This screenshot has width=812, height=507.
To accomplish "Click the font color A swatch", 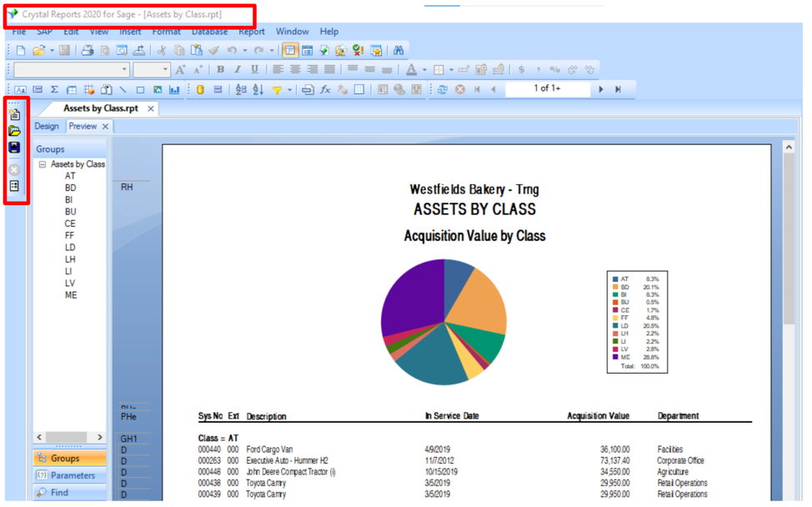I will pyautogui.click(x=412, y=69).
